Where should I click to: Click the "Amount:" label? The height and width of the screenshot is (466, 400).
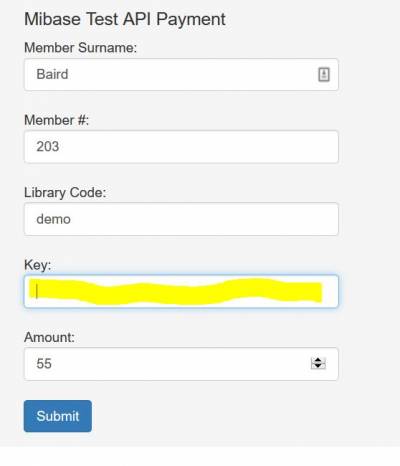tap(49, 337)
